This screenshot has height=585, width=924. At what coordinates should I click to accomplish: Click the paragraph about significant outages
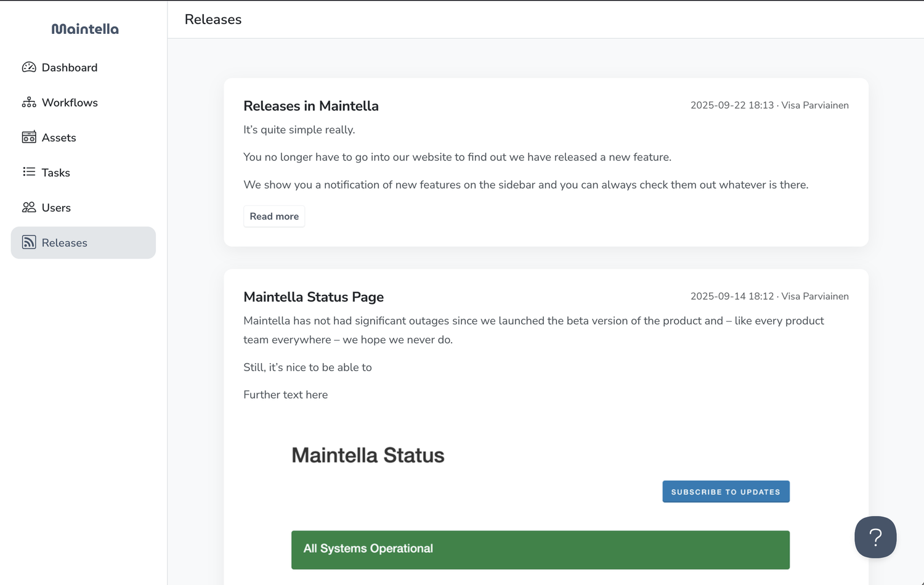tap(533, 330)
